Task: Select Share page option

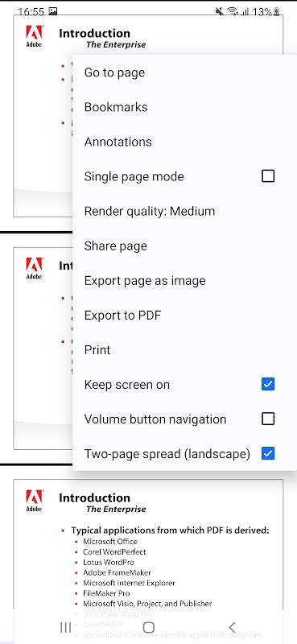Action: point(184,246)
